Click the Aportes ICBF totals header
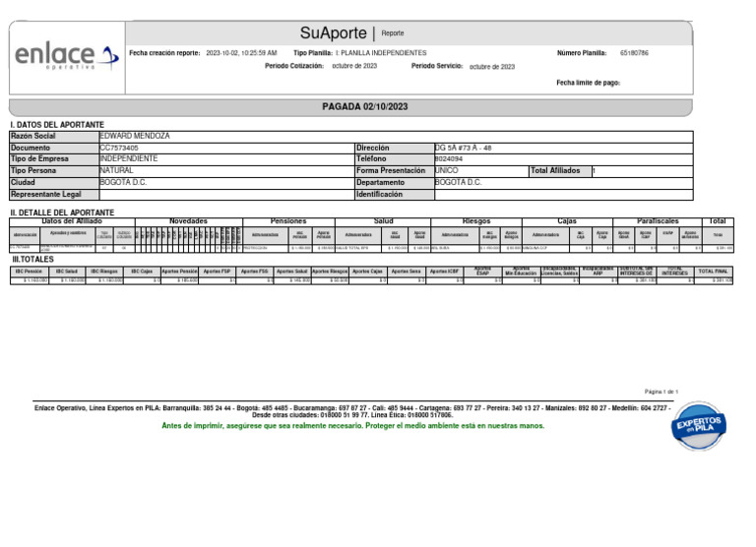The width and height of the screenshot is (756, 547). pos(444,272)
